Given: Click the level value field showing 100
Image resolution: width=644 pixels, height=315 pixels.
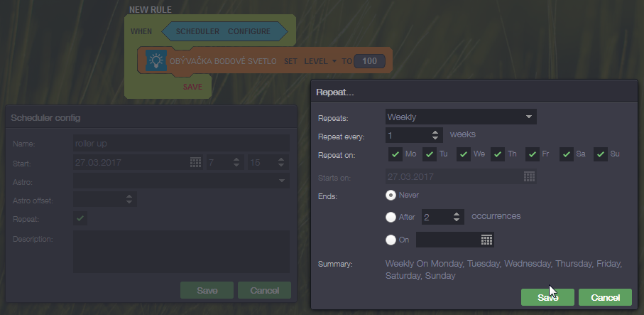Looking at the screenshot, I should coord(369,61).
